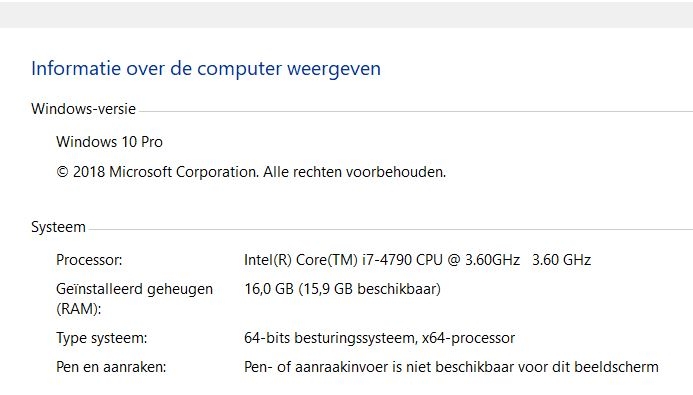Click the Type systeem label
This screenshot has height=395, width=693.
coord(102,338)
